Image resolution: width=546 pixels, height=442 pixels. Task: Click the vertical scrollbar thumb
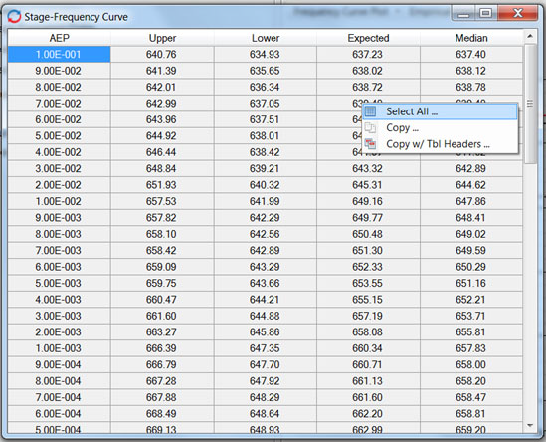[530, 103]
